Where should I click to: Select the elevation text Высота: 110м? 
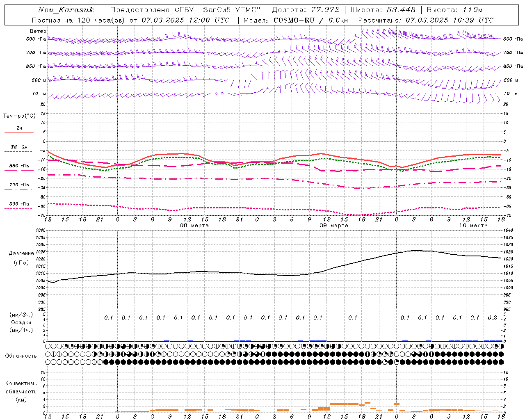[x=454, y=10]
